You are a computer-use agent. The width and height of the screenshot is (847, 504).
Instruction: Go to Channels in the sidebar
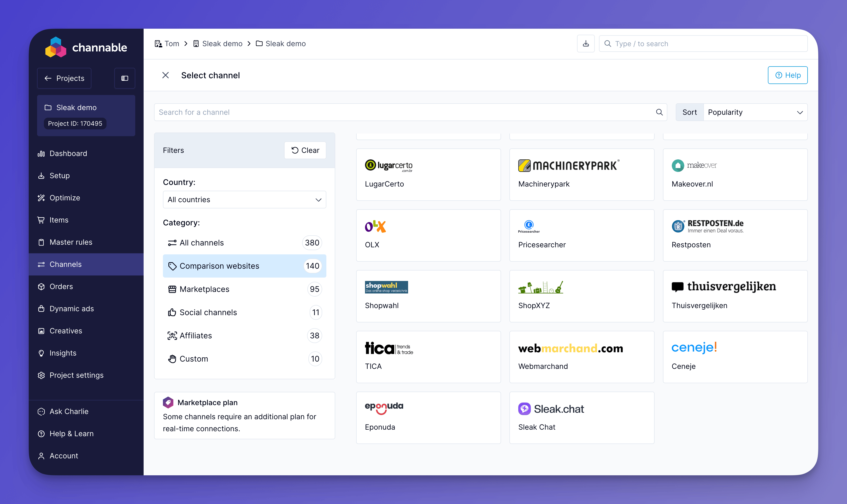click(86, 264)
